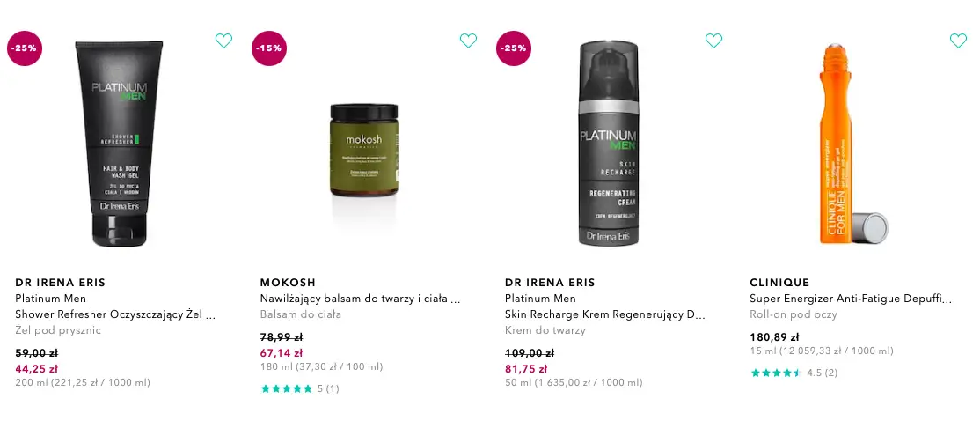Open Skin Recharge Krem Regenerujący title
The width and height of the screenshot is (980, 421).
[605, 314]
